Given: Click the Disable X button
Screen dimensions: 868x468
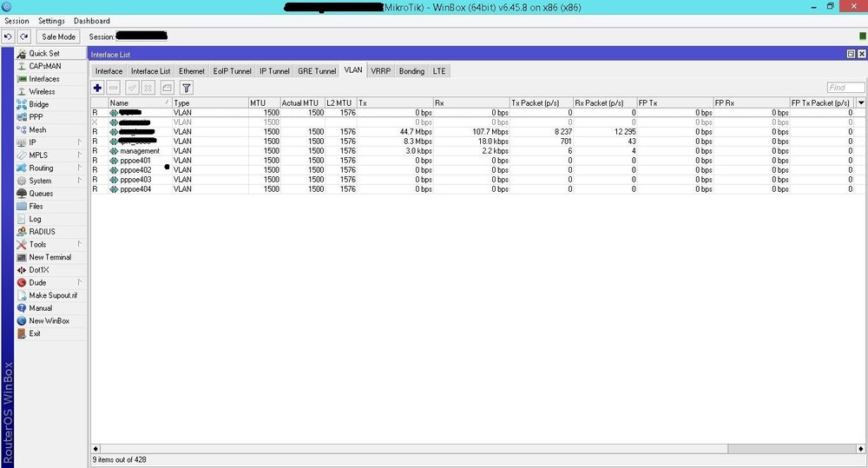Looking at the screenshot, I should [x=148, y=88].
